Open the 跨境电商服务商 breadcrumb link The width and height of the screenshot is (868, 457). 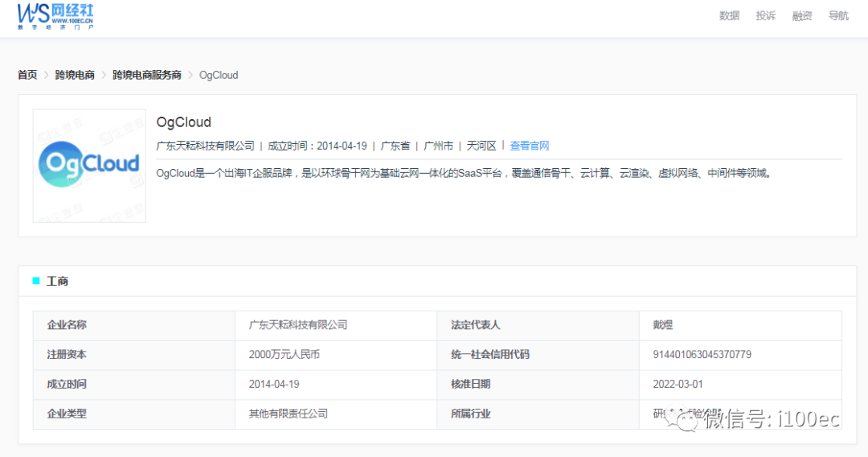[147, 75]
